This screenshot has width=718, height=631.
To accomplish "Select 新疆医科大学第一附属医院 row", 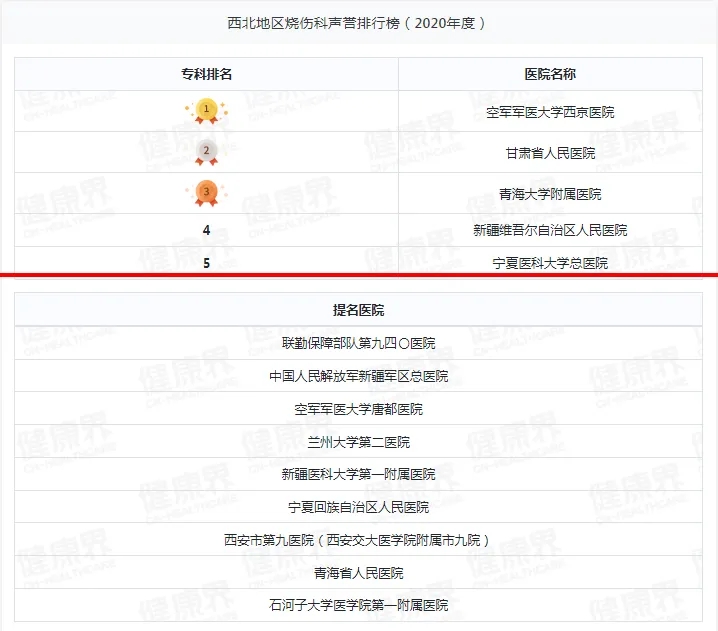I will click(x=359, y=474).
